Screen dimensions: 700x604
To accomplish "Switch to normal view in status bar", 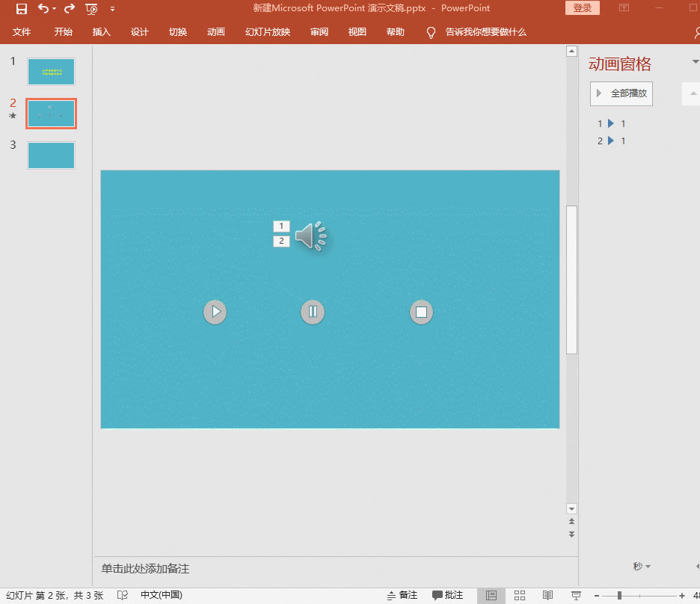I will point(491,595).
